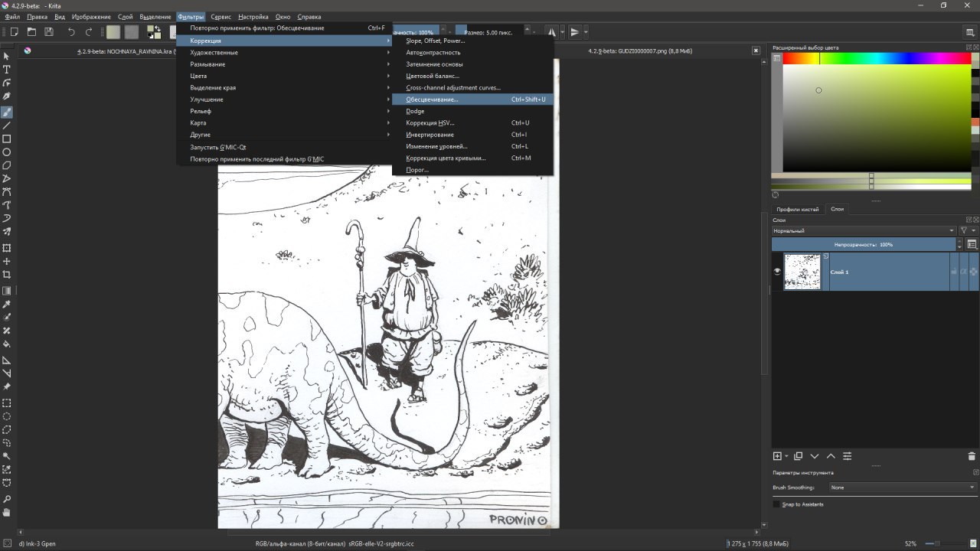Expand Художественные filter submenu
The image size is (980, 551).
click(x=284, y=52)
